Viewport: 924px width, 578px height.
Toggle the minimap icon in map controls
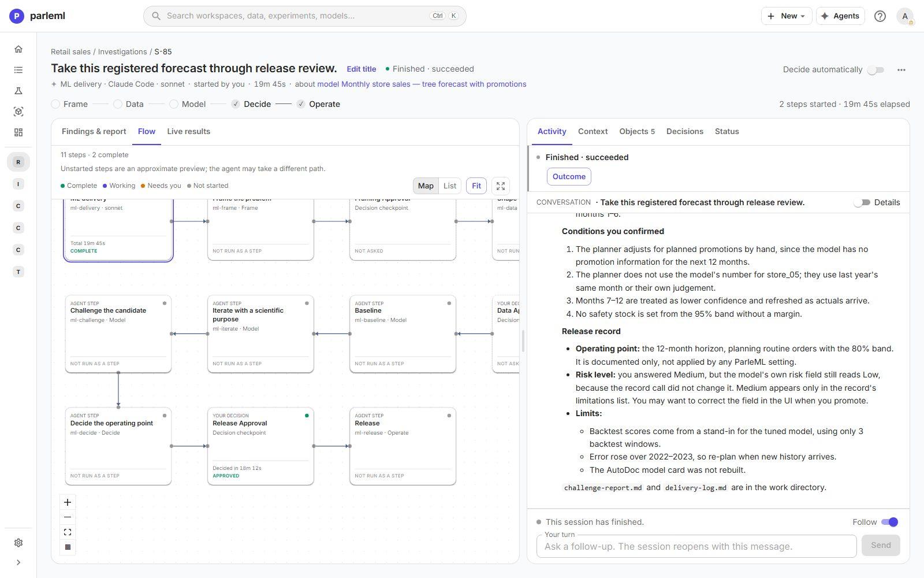tap(68, 547)
